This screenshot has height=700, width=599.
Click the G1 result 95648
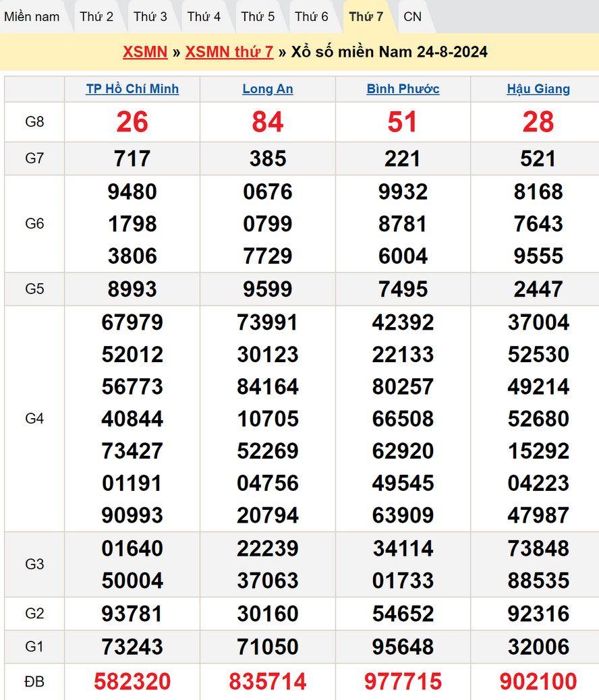[403, 647]
